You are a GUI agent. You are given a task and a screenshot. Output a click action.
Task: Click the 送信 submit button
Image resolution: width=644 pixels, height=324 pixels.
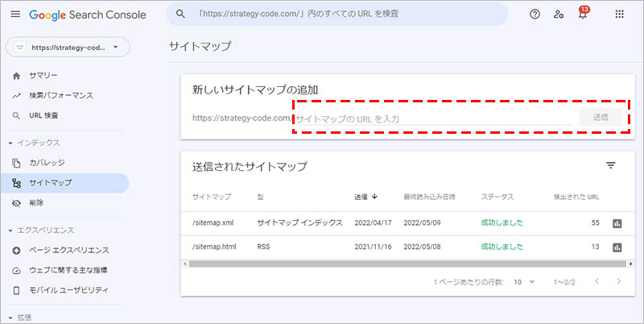(601, 118)
